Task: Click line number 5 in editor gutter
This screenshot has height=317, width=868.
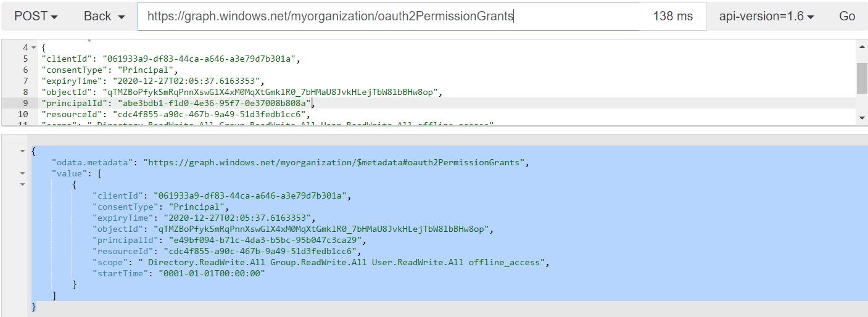Action: coord(25,59)
